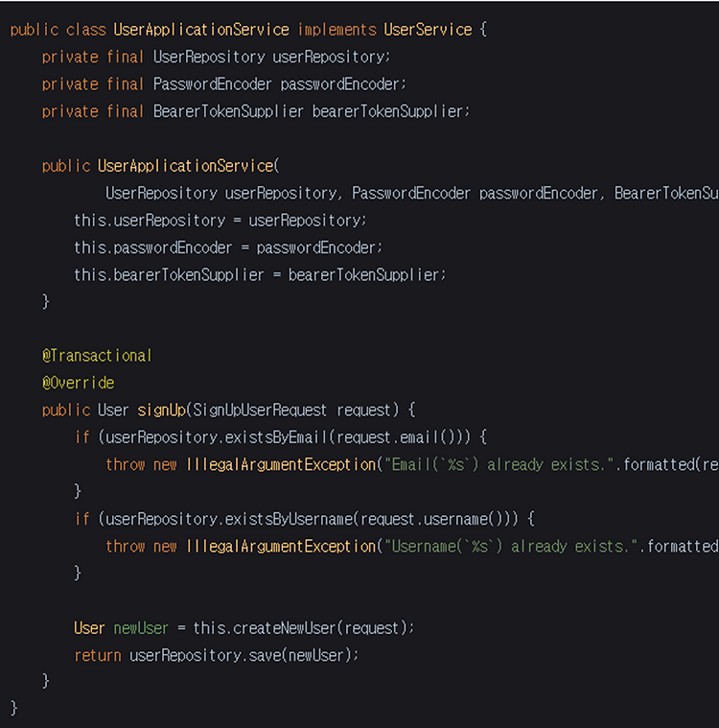Click the UserApplicationService constructor name
Screen dimensions: 719x728
(x=186, y=166)
